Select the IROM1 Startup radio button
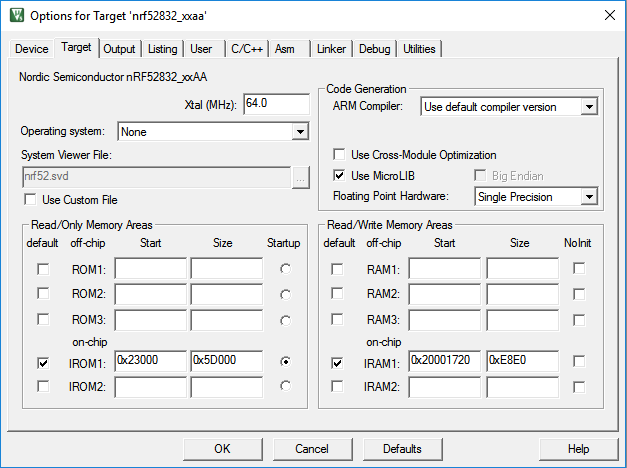This screenshot has width=627, height=468. pyautogui.click(x=286, y=362)
